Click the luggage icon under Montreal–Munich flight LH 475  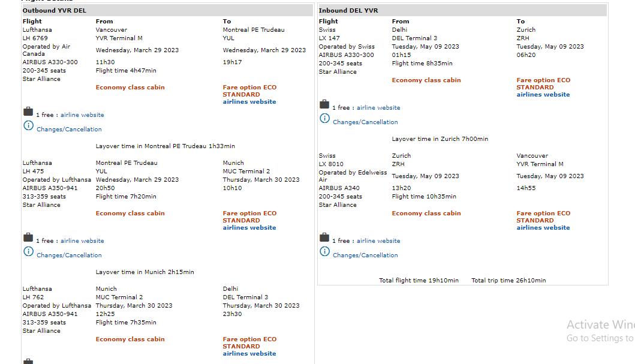28,237
